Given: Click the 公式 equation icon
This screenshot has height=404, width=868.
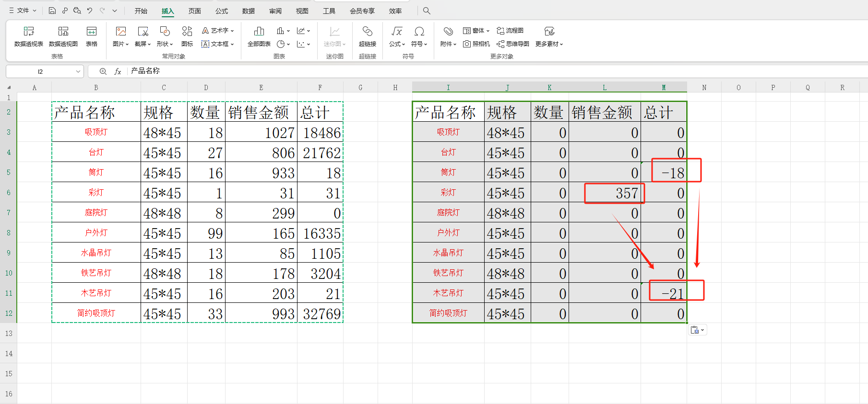Looking at the screenshot, I should coord(397,32).
